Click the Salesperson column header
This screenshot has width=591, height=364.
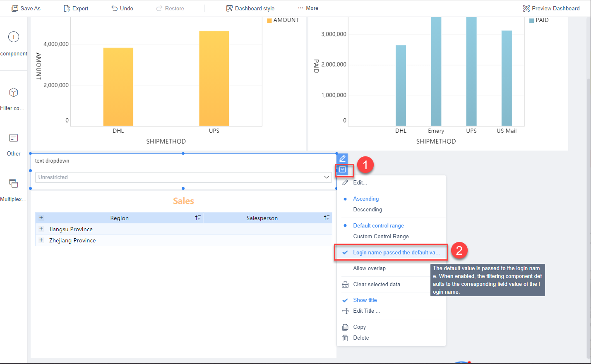tap(262, 218)
